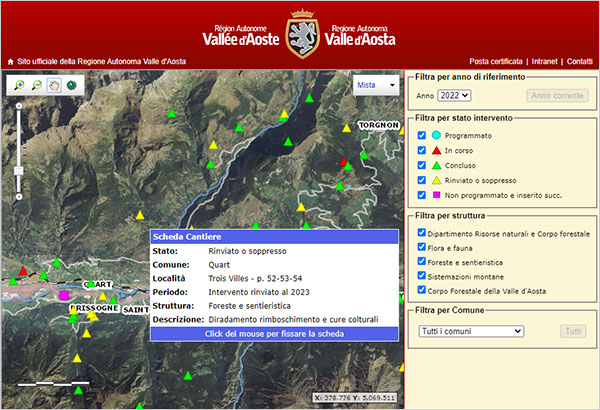The height and width of the screenshot is (410, 600).
Task: Click the map zoom slider handle
Action: tap(18, 170)
